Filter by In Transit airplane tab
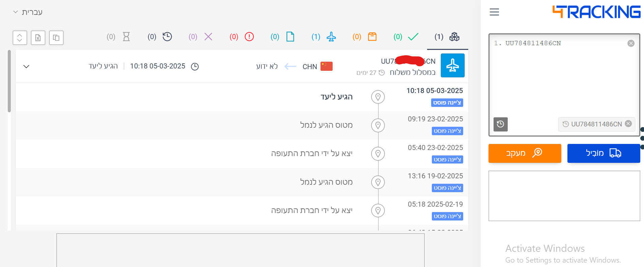This screenshot has width=644, height=267. coord(324,37)
